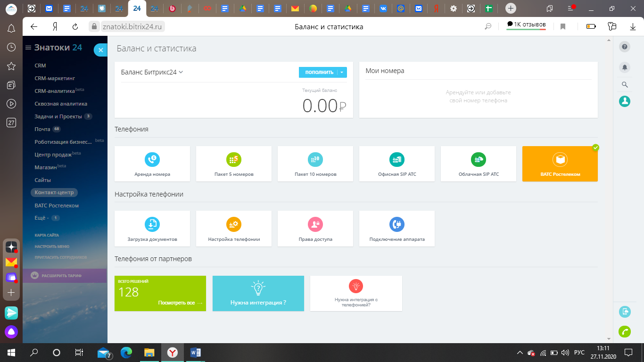
Task: Click the green phone dialer button
Action: (625, 332)
